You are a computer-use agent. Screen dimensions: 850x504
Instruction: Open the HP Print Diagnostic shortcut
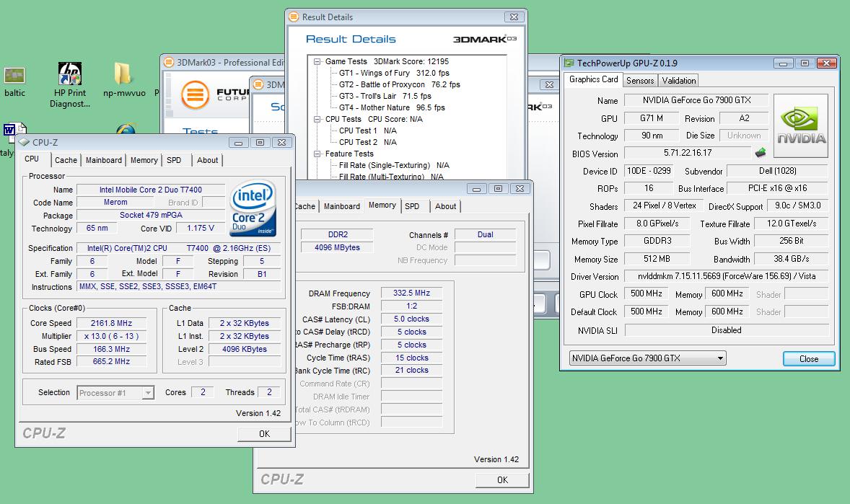(x=70, y=73)
